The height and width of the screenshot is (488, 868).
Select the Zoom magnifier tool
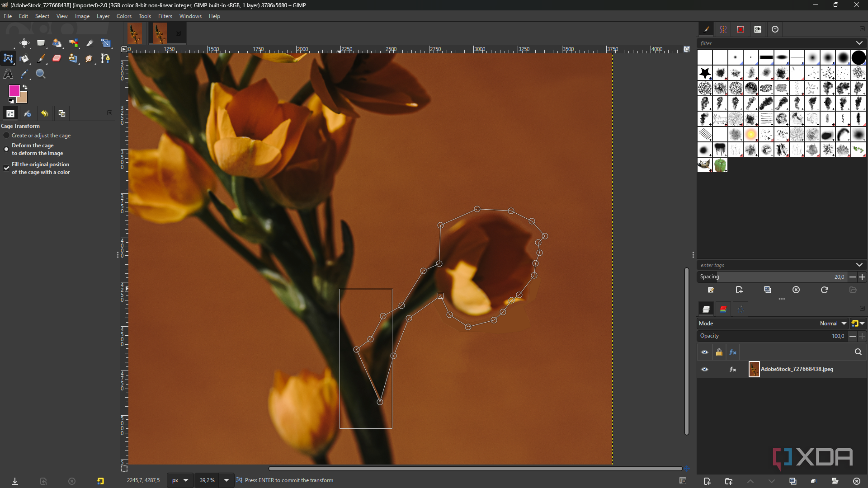click(41, 74)
